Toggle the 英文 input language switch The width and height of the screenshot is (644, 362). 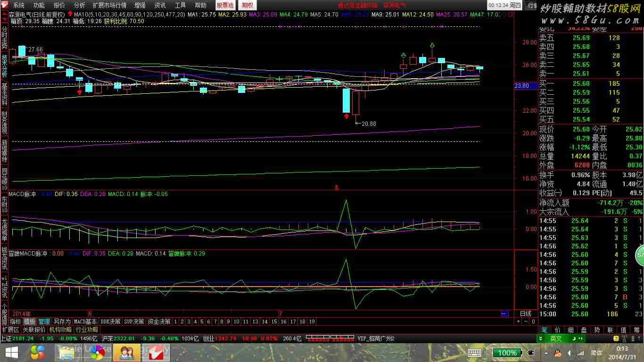coord(556,338)
